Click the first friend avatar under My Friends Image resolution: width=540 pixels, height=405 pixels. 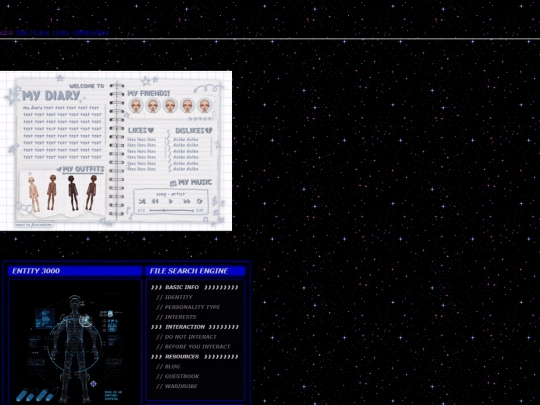tap(136, 105)
